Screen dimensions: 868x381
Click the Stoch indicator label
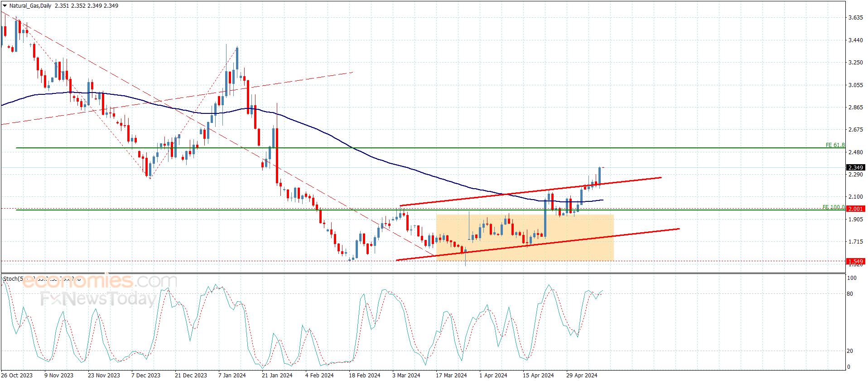(x=12, y=279)
